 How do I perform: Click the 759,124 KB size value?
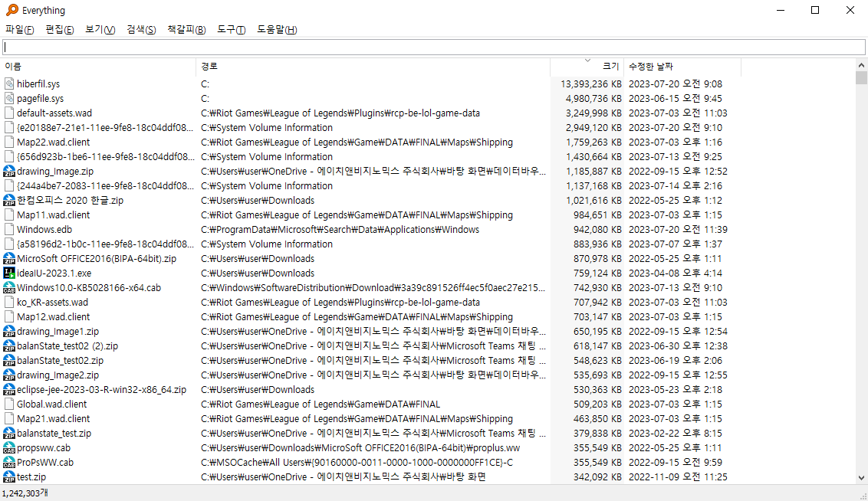598,273
